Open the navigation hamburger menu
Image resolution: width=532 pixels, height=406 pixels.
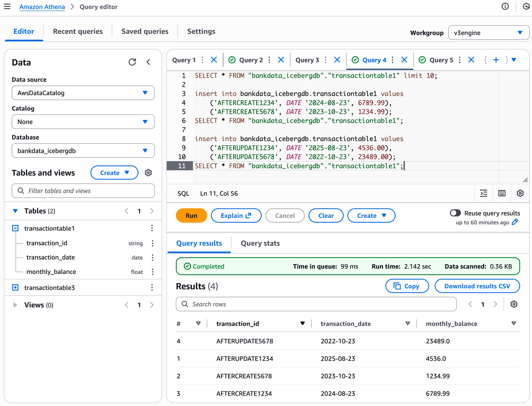(x=7, y=6)
